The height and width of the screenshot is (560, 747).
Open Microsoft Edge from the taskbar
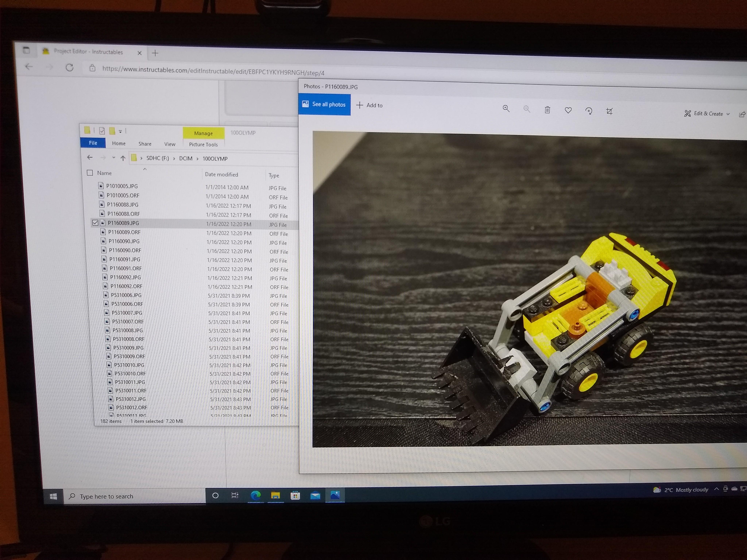(x=256, y=495)
